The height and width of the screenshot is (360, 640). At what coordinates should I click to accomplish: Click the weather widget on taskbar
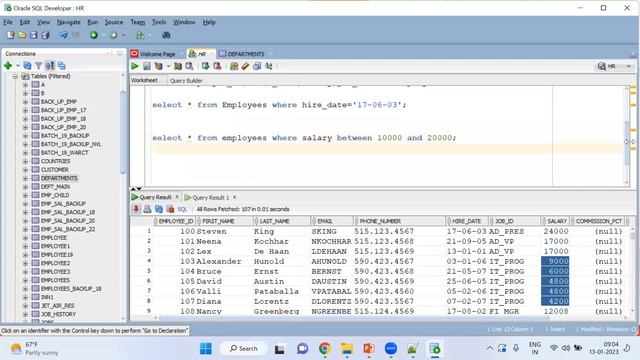pyautogui.click(x=34, y=349)
